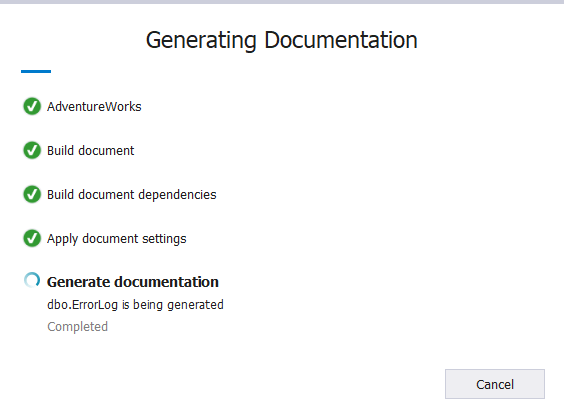Click the word Documentation in the heading
Viewport: 564px width, 417px height.
coord(341,40)
